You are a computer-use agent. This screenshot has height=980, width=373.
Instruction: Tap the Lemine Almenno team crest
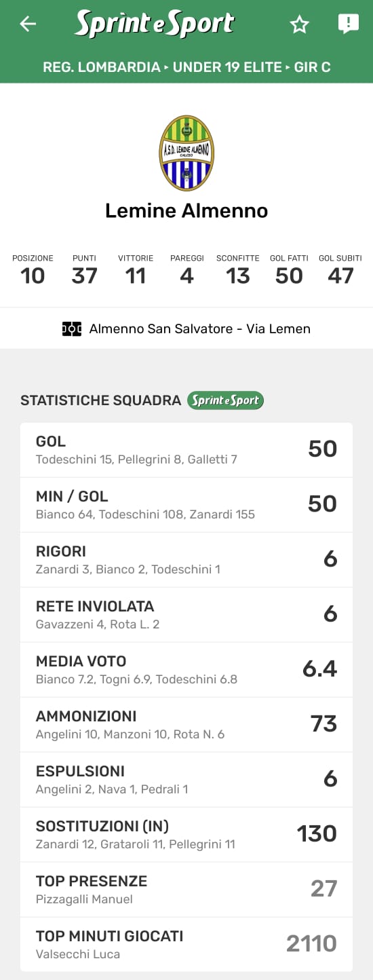point(186,153)
